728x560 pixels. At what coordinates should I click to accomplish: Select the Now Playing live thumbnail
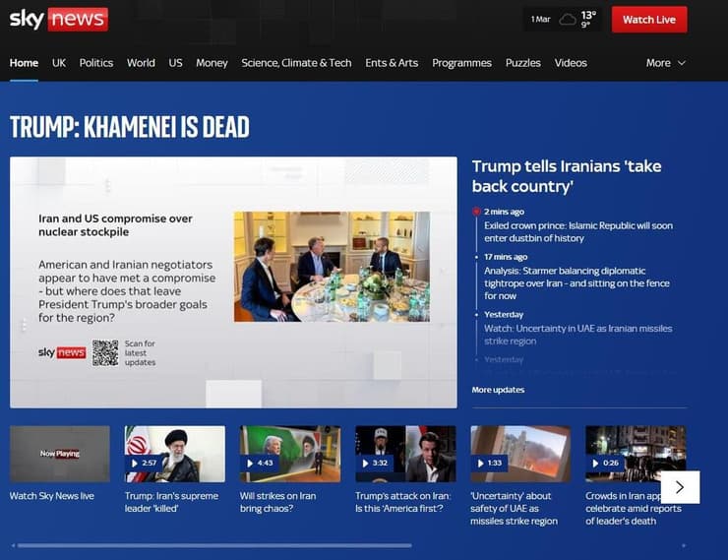60,454
